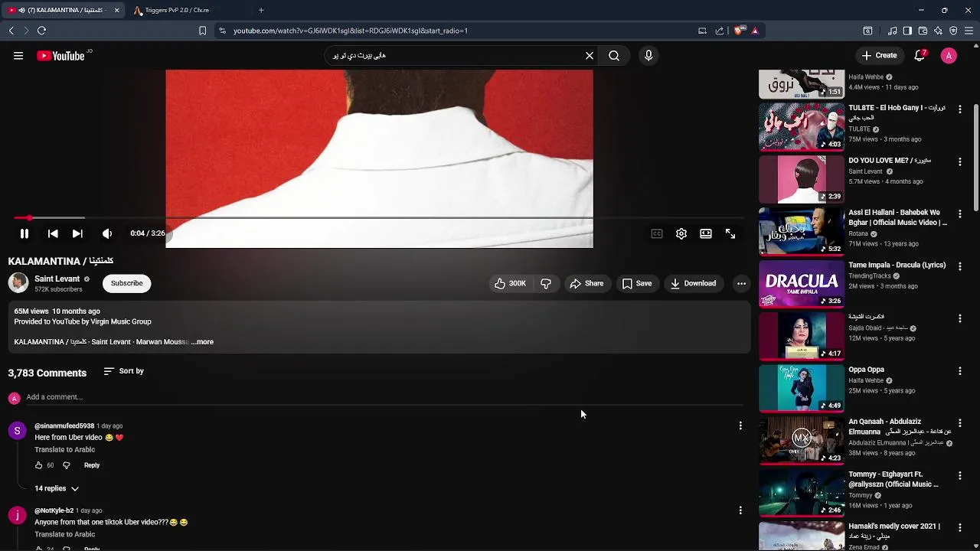Dislike the KALAMANTINA video
Viewport: 980px width, 551px height.
pos(546,283)
